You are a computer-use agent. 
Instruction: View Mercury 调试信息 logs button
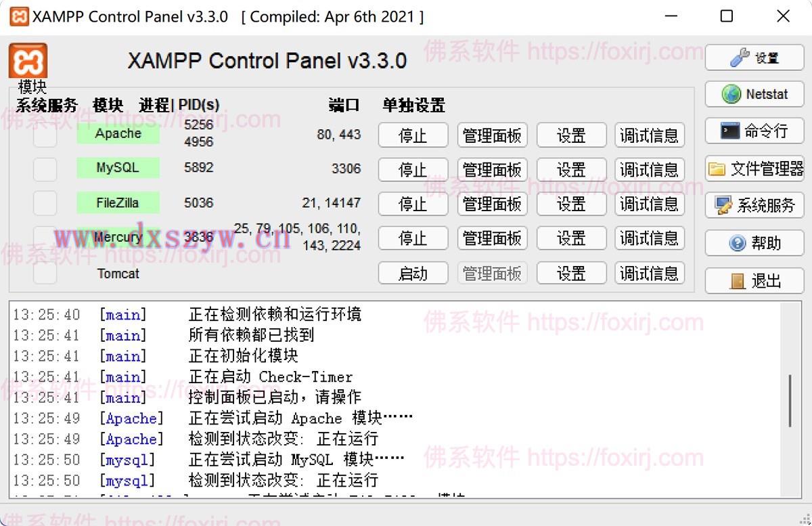tap(650, 238)
